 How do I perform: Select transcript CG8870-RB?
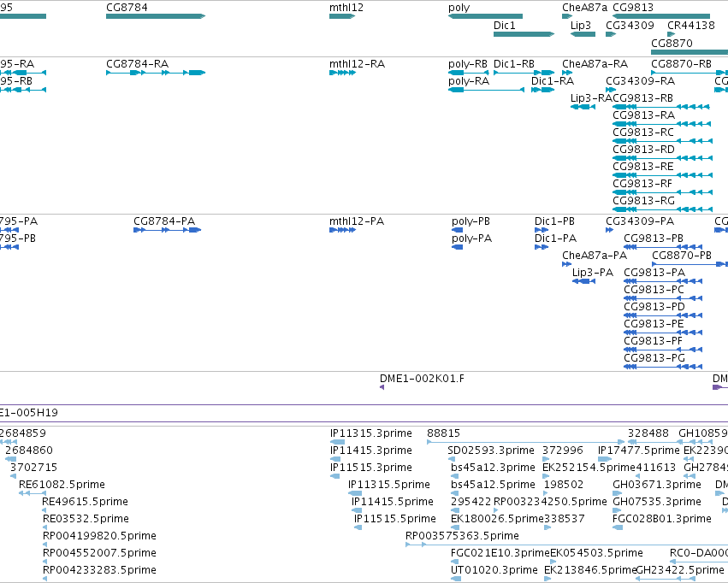pos(690,73)
